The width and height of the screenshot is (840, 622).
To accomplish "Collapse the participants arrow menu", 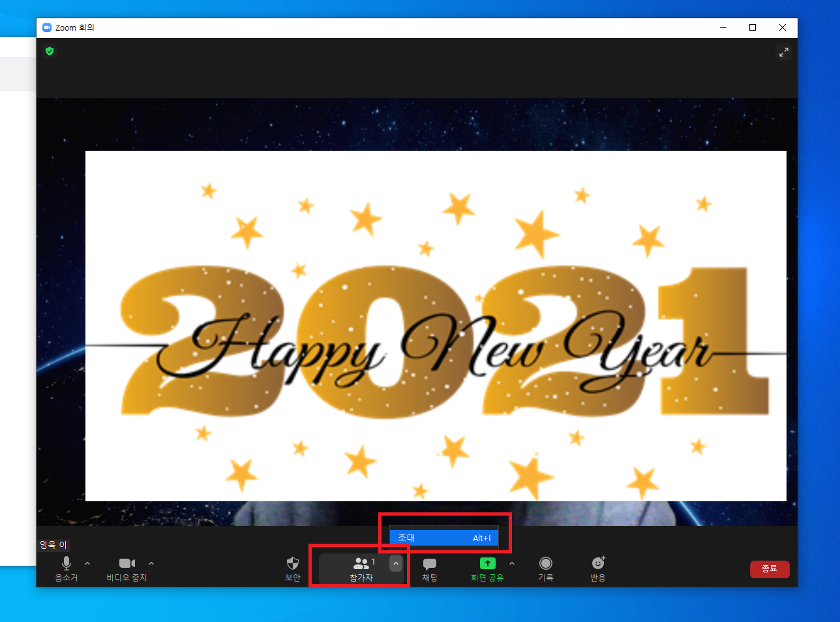I will tap(396, 563).
